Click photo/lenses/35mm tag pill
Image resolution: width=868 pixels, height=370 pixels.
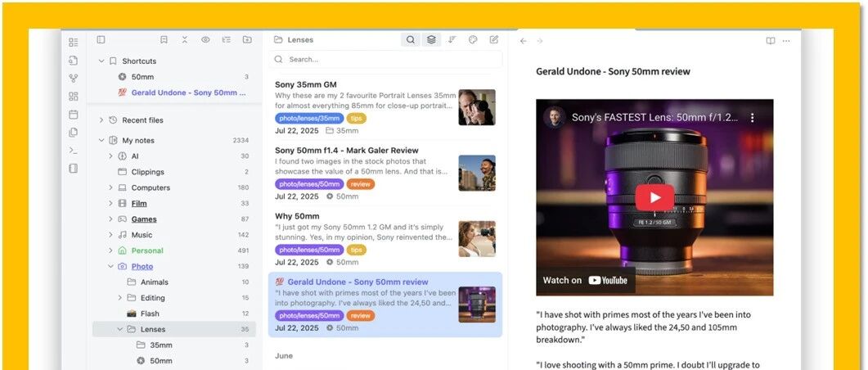pos(309,119)
